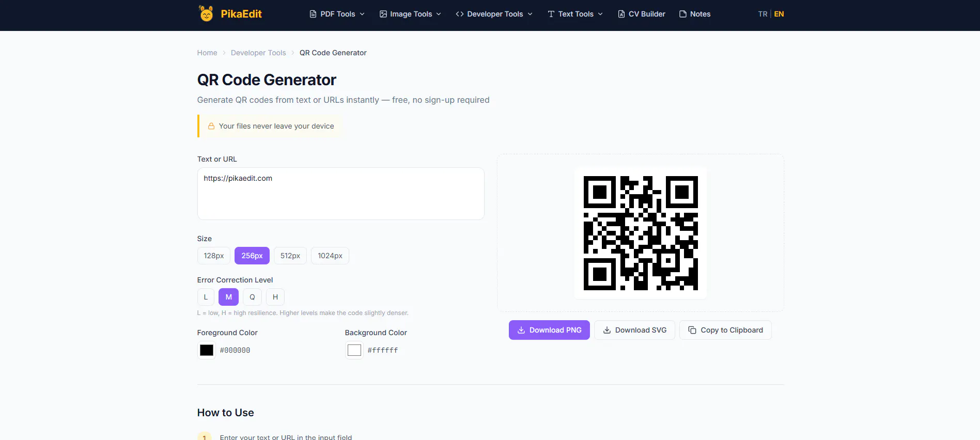Set error correction level to L

pyautogui.click(x=206, y=297)
